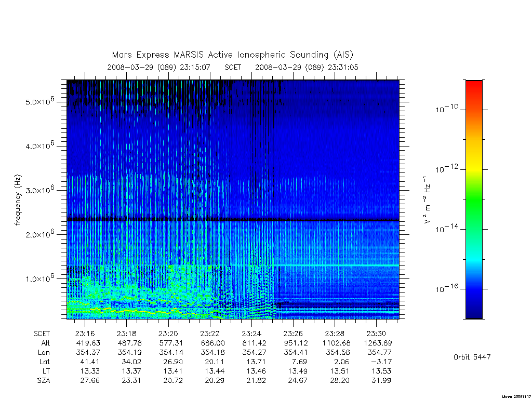Click the dark horizontal band near 2.3 MHz

pos(233,220)
